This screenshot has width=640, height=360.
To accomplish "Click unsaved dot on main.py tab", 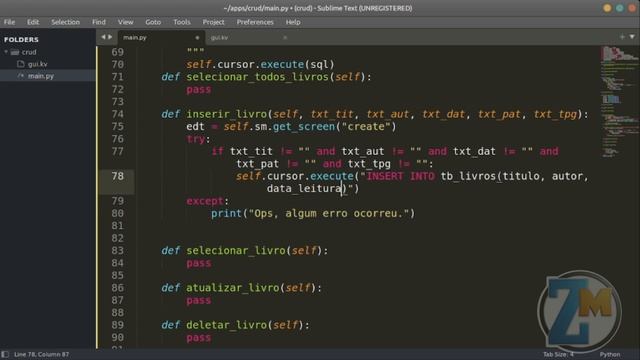I will (197, 38).
